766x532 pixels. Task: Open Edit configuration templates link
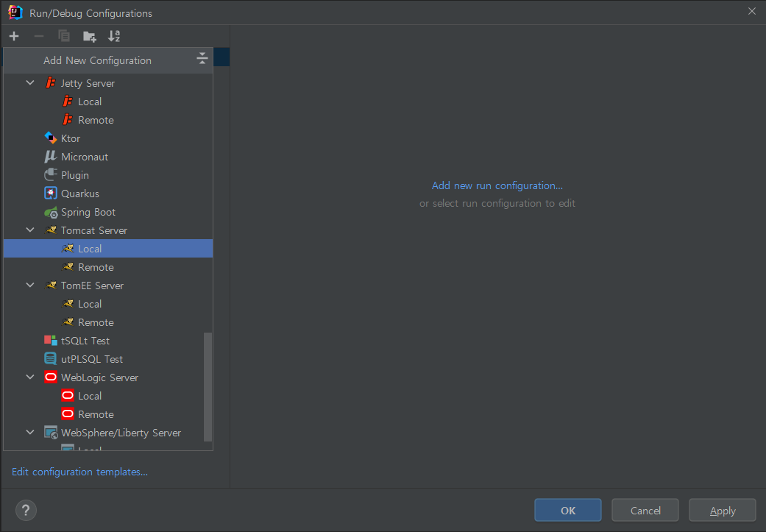[79, 472]
